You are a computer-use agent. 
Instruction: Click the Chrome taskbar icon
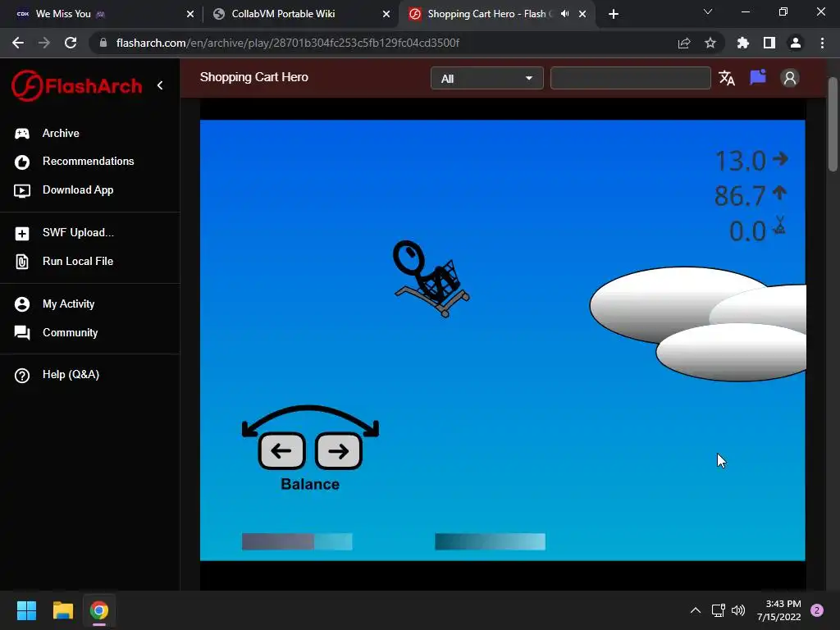[99, 610]
